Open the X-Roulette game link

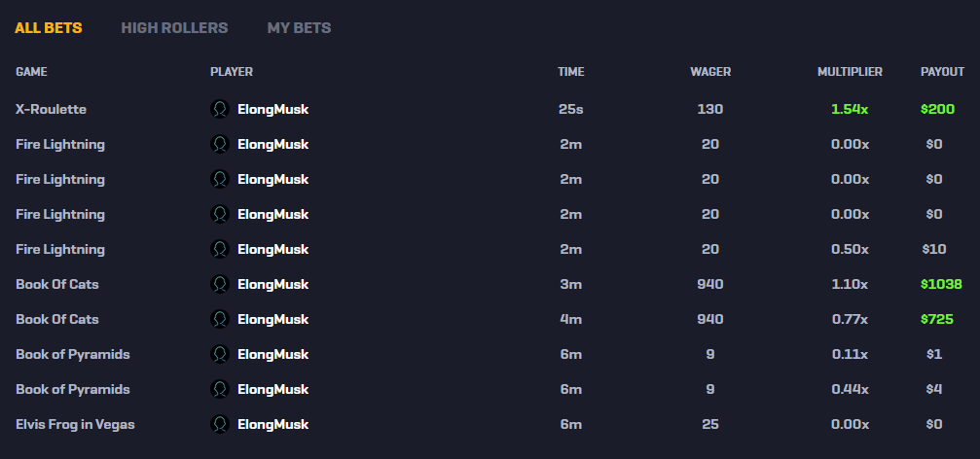[x=52, y=109]
